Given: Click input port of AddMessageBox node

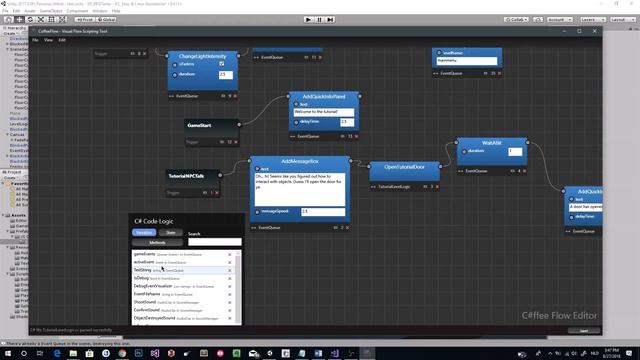Looking at the screenshot, I should [x=250, y=161].
